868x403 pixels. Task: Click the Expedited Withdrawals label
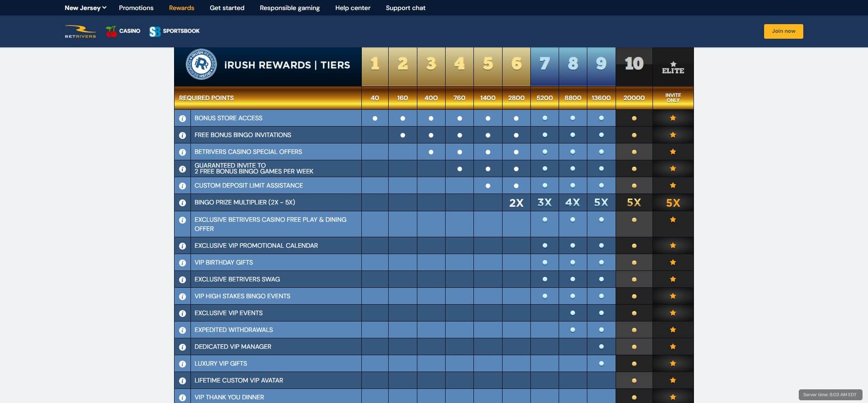pyautogui.click(x=234, y=330)
